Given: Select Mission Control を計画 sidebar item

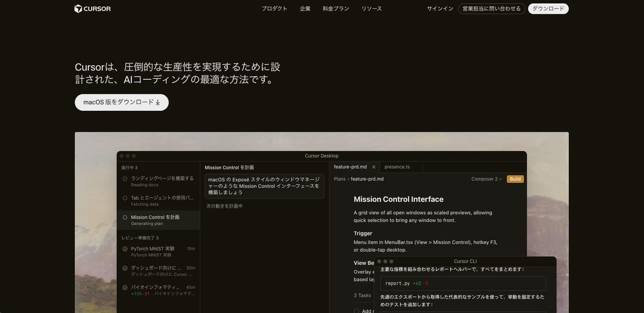Looking at the screenshot, I should point(158,220).
